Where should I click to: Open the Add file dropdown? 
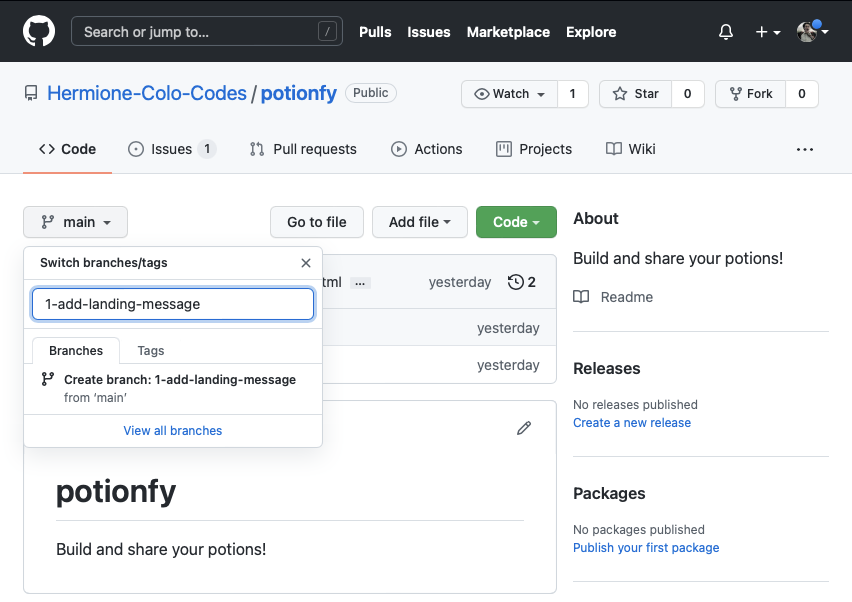tap(419, 222)
